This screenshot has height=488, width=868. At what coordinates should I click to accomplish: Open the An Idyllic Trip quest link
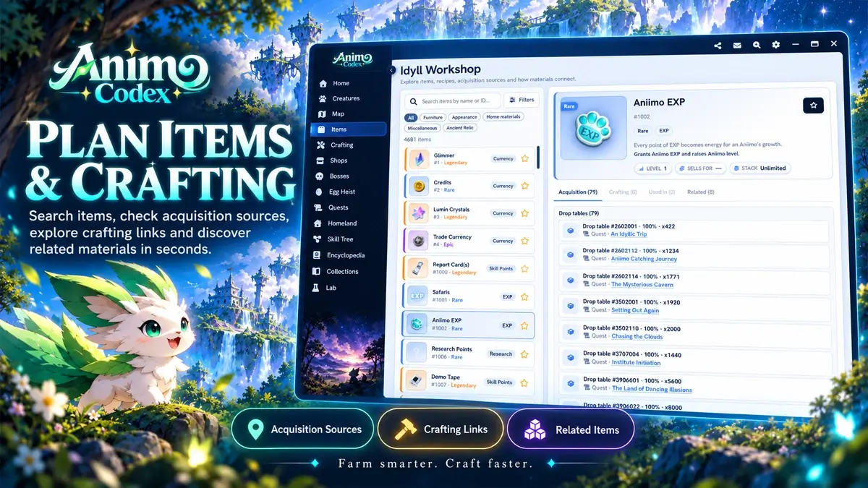click(629, 234)
